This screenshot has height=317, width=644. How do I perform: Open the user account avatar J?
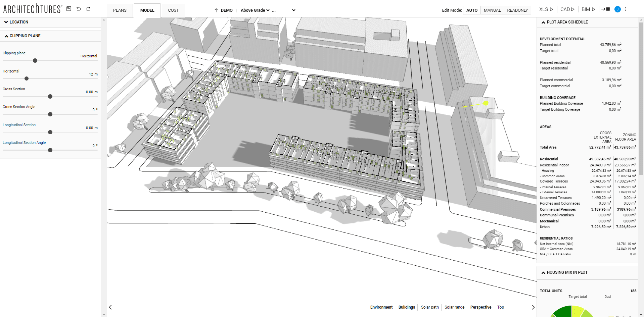617,9
